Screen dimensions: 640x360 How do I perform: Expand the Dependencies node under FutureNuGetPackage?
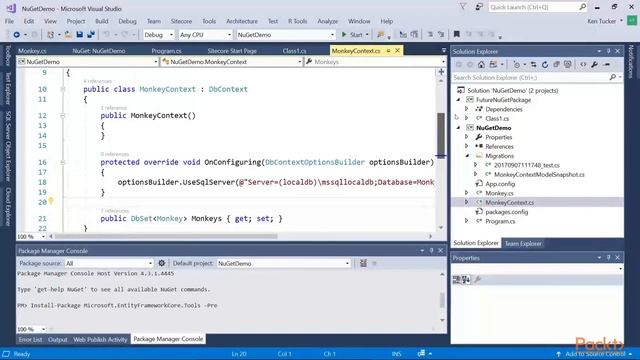(467, 109)
